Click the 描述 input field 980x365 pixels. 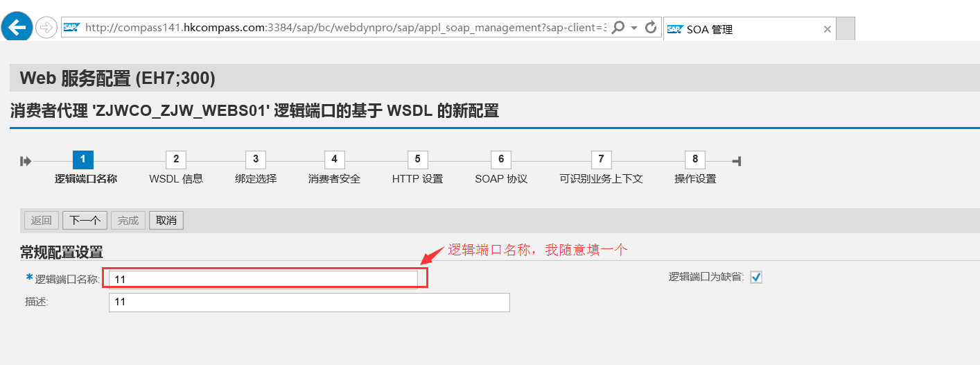pos(309,302)
